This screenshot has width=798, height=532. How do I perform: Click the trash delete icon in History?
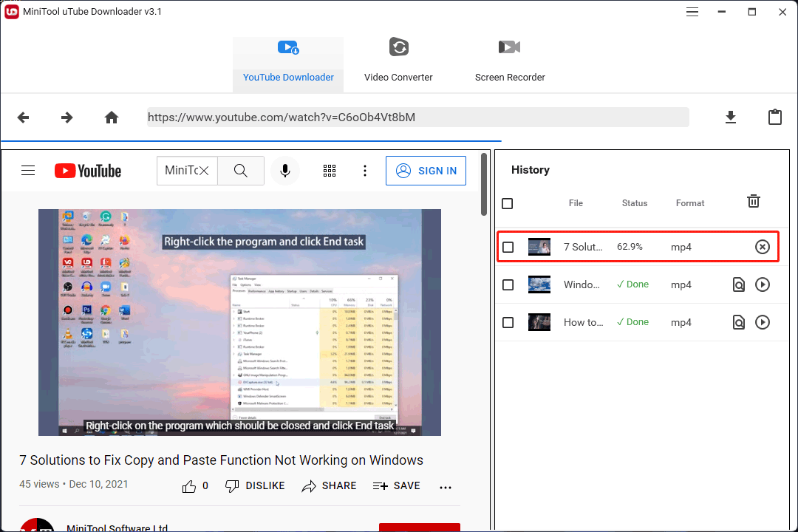tap(753, 201)
